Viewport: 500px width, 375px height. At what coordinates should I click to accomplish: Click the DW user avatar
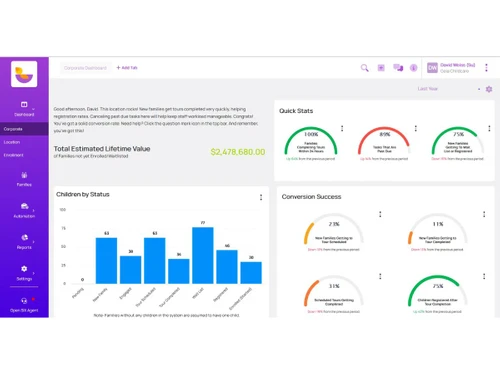432,68
